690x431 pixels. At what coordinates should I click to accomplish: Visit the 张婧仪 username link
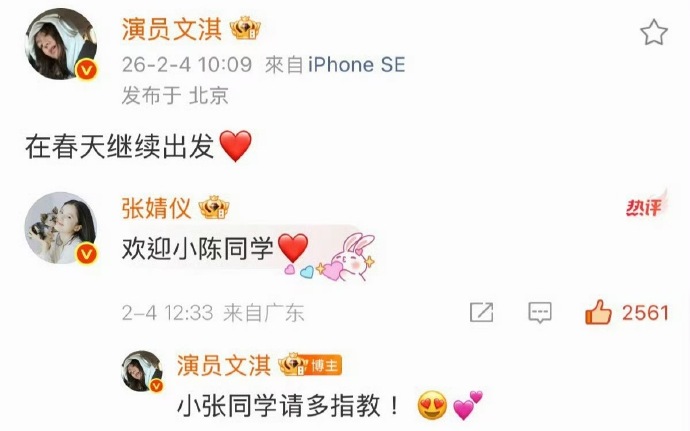(x=156, y=208)
